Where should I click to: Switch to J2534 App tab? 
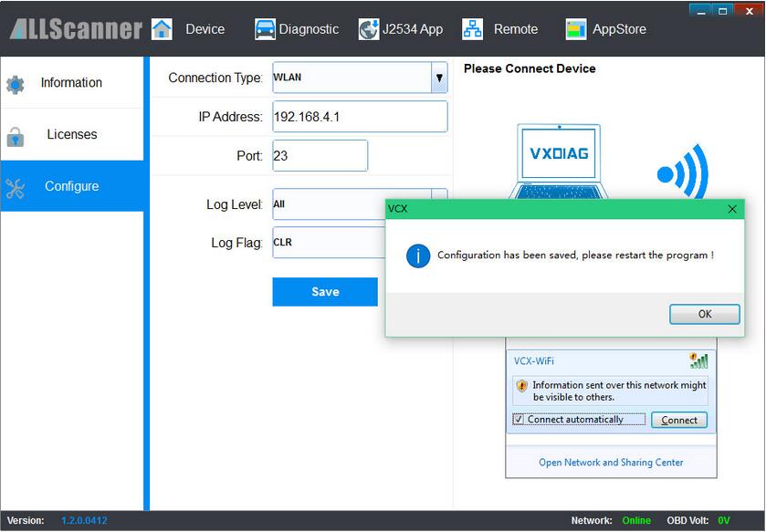pos(401,29)
